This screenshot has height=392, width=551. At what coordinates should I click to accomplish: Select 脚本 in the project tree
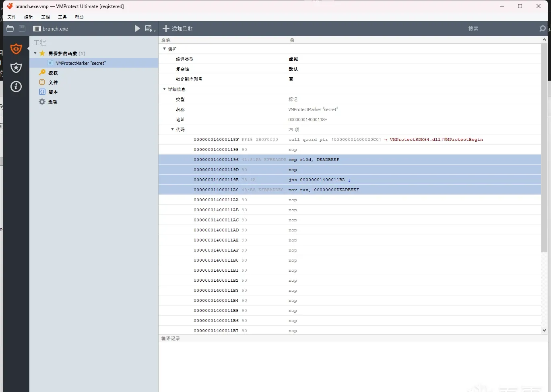pyautogui.click(x=53, y=92)
